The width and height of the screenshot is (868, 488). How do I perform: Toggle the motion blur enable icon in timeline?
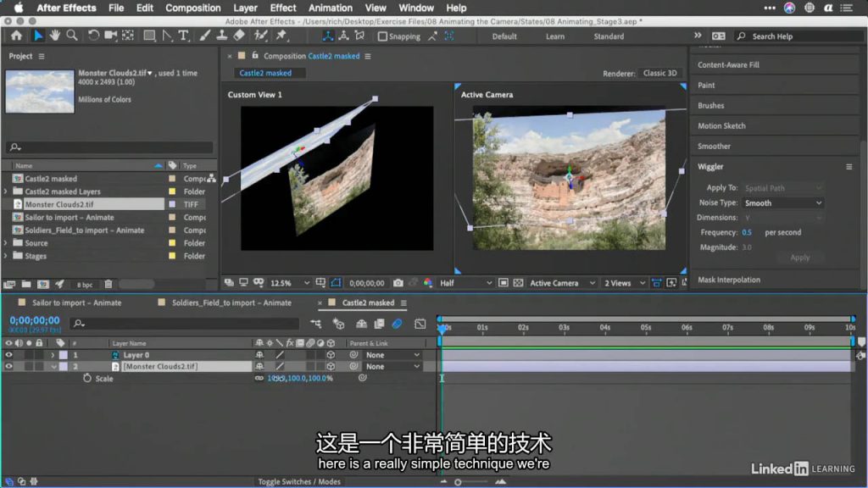397,324
